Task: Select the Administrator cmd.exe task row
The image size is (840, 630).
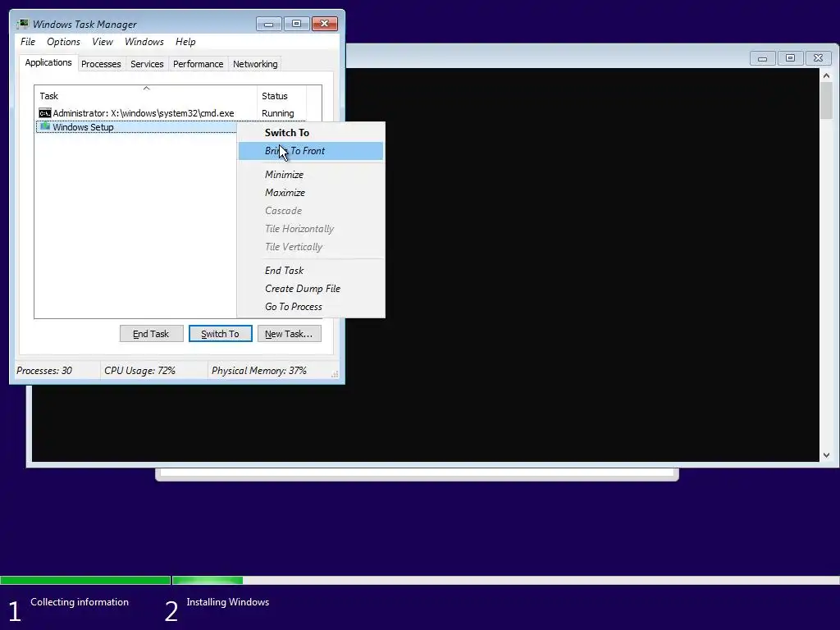Action: click(171, 113)
